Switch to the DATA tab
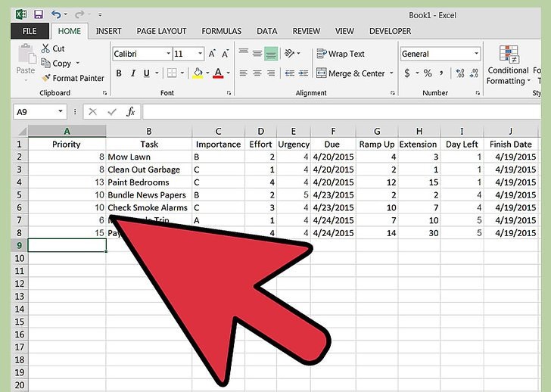 [x=266, y=31]
